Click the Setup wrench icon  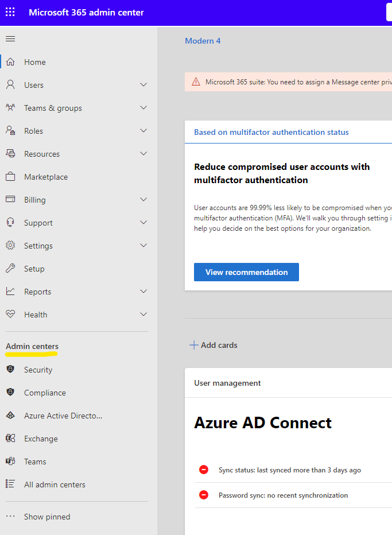click(10, 269)
